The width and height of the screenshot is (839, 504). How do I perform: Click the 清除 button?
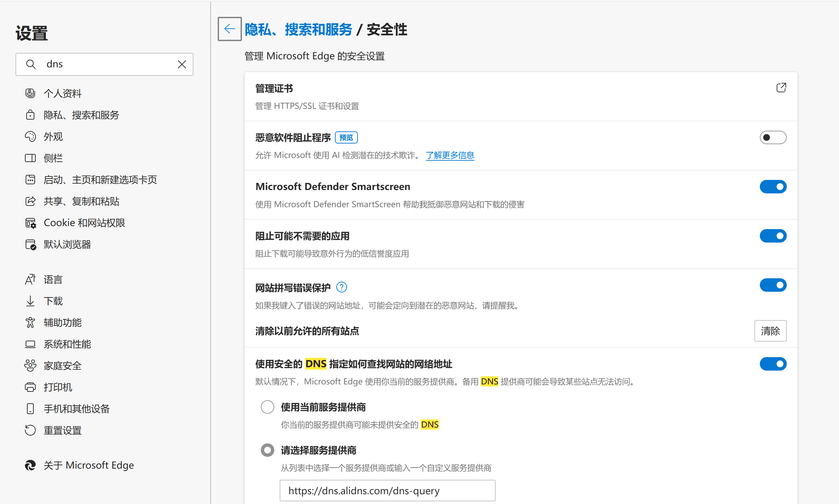click(770, 331)
